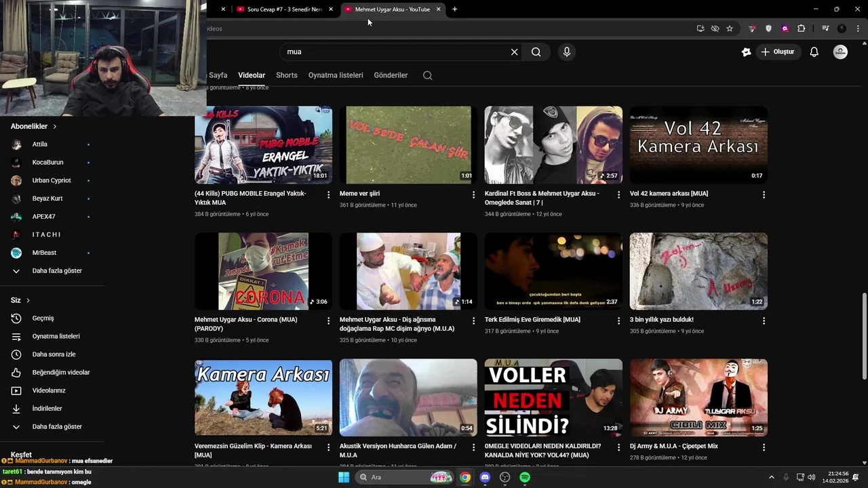Open the Oynatma listeleri tab
This screenshot has height=488, width=868.
click(x=336, y=75)
